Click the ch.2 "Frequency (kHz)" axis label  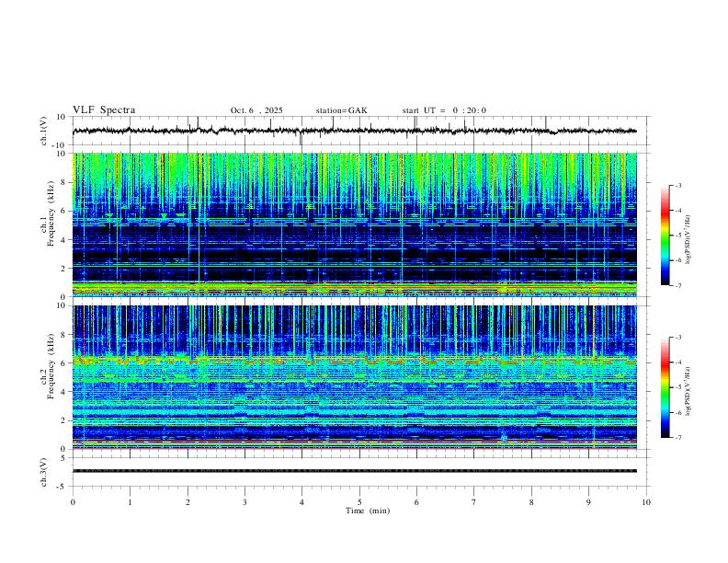tap(51, 366)
